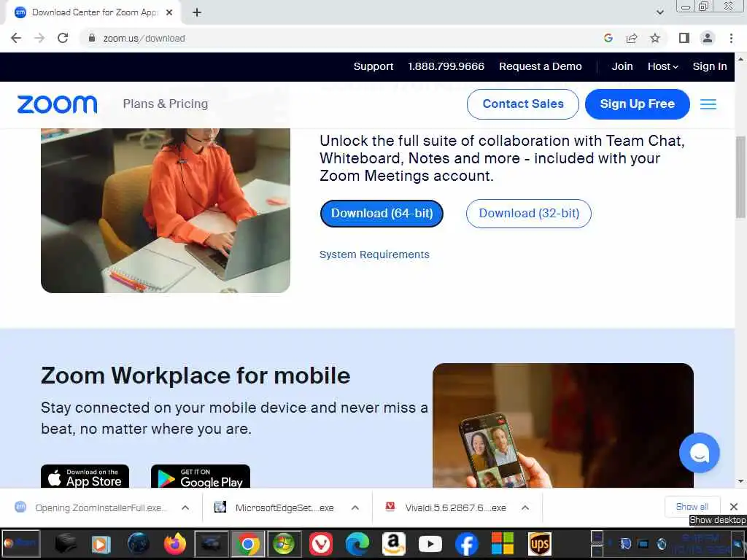The width and height of the screenshot is (747, 560).
Task: Open Chrome's three-dot menu
Action: 731,38
